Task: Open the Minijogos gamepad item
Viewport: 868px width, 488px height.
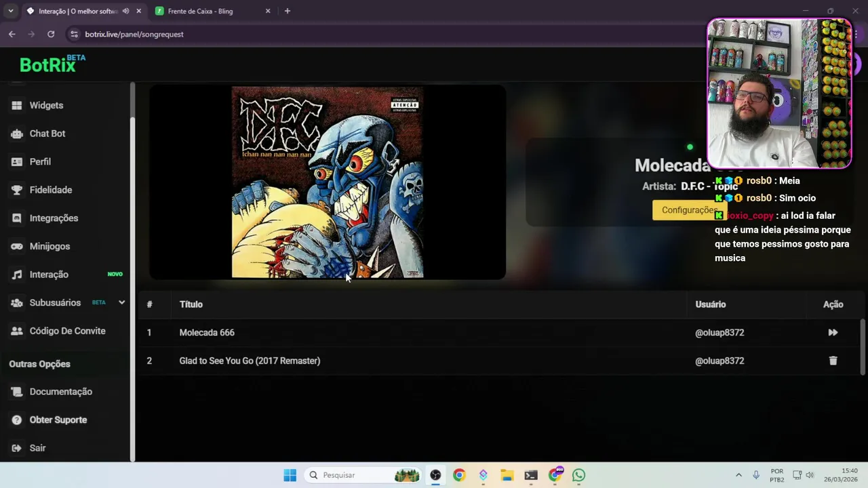Action: 50,246
